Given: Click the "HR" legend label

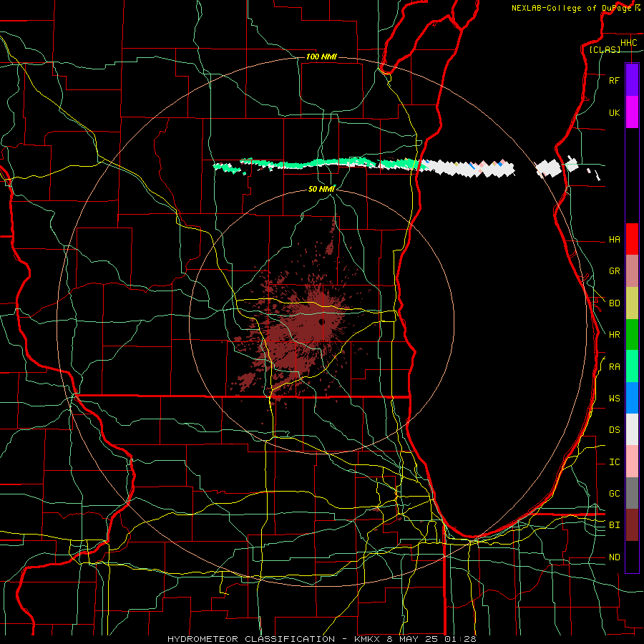Looking at the screenshot, I should [x=614, y=335].
